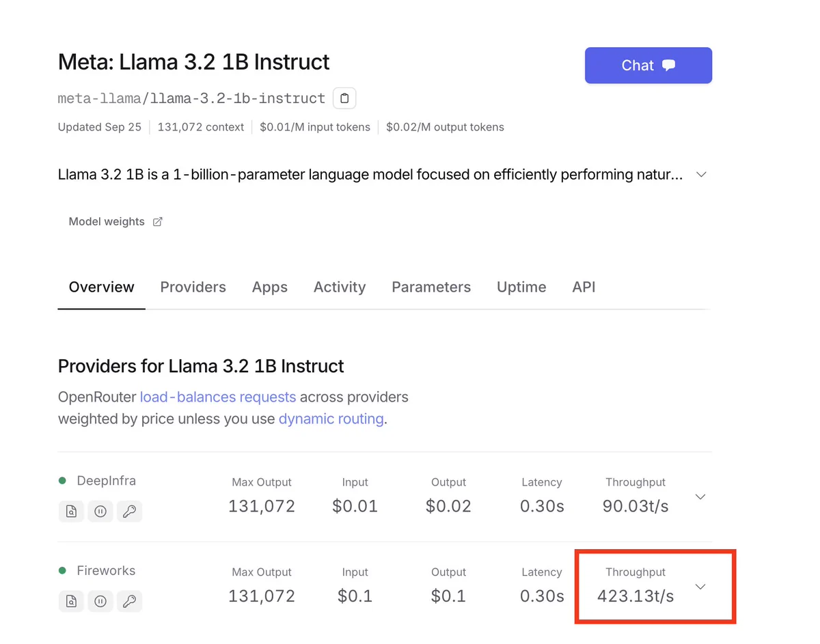Click DeepInfra's key icon
The height and width of the screenshot is (644, 820).
129,512
